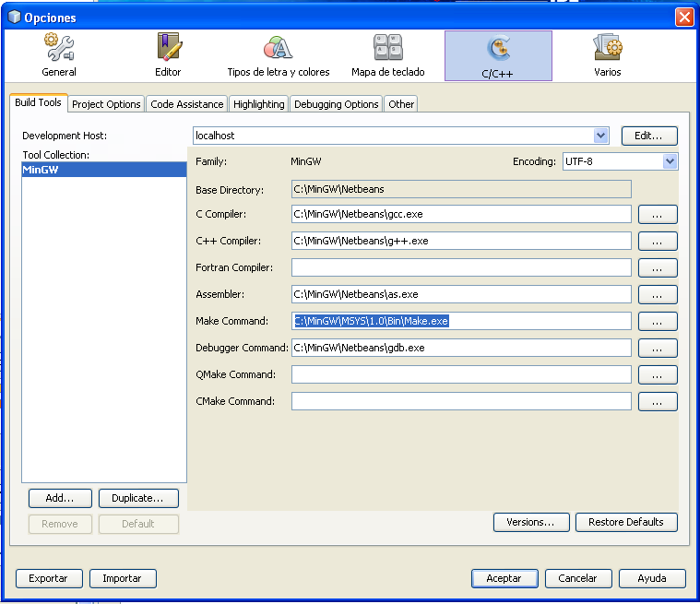Click the Family value 'MinGW' text
Image resolution: width=700 pixels, height=604 pixels.
click(x=306, y=161)
